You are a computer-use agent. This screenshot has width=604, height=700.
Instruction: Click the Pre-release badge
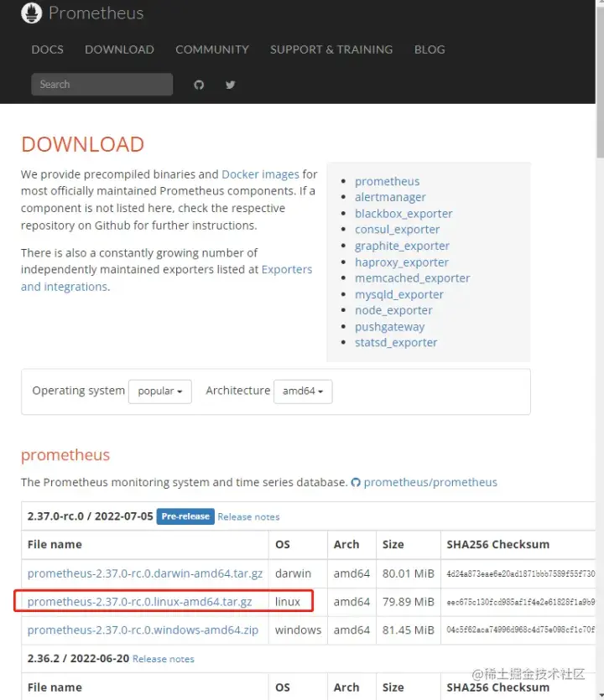tap(185, 516)
